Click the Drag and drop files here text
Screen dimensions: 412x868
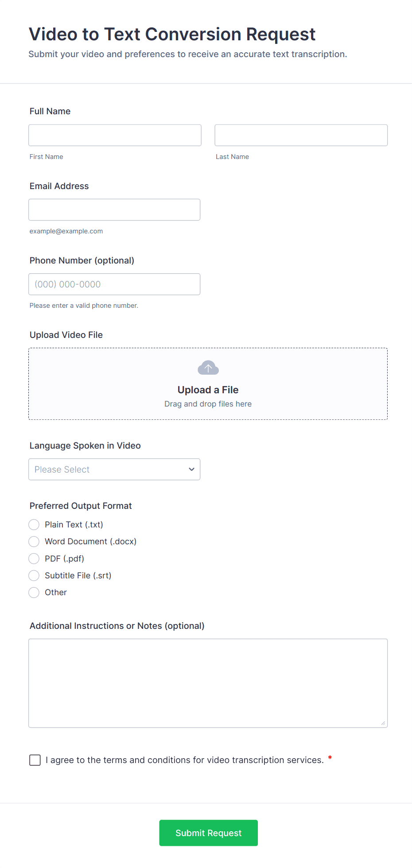[x=208, y=404]
